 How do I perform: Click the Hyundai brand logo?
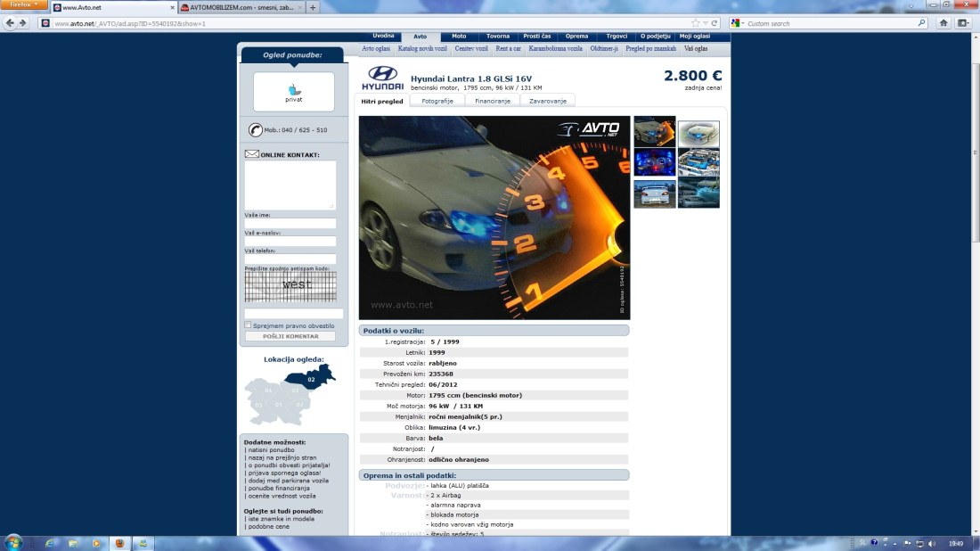coord(382,78)
